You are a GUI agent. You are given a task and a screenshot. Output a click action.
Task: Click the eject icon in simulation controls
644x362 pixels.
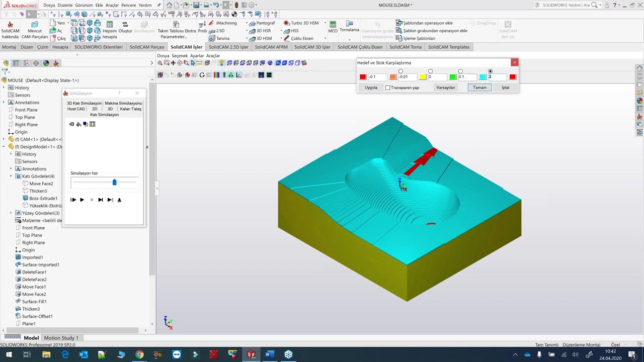[x=119, y=200]
